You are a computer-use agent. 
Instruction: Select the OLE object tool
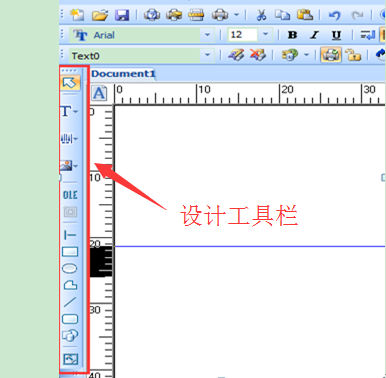(70, 195)
